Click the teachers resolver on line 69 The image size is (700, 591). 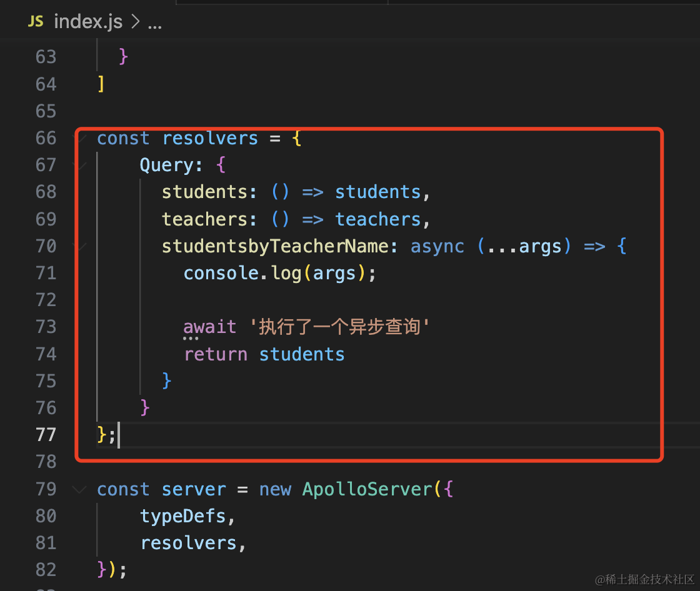tap(296, 219)
